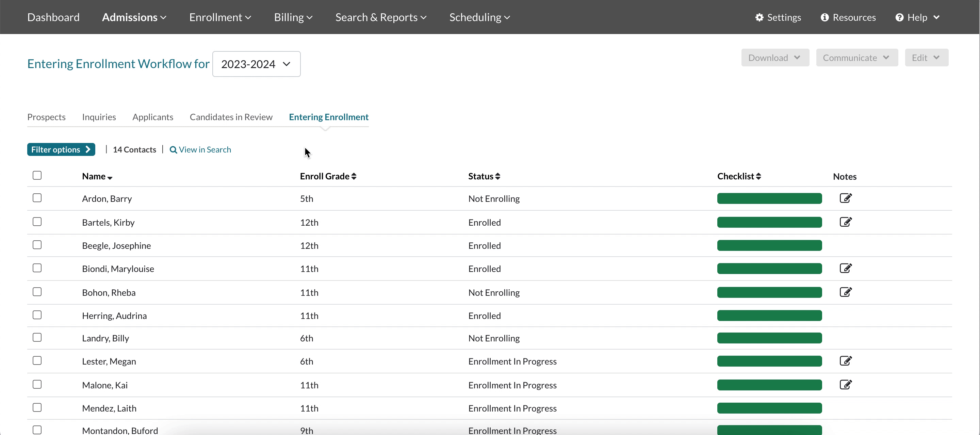
Task: Switch to the Applicants tab
Action: [x=152, y=117]
